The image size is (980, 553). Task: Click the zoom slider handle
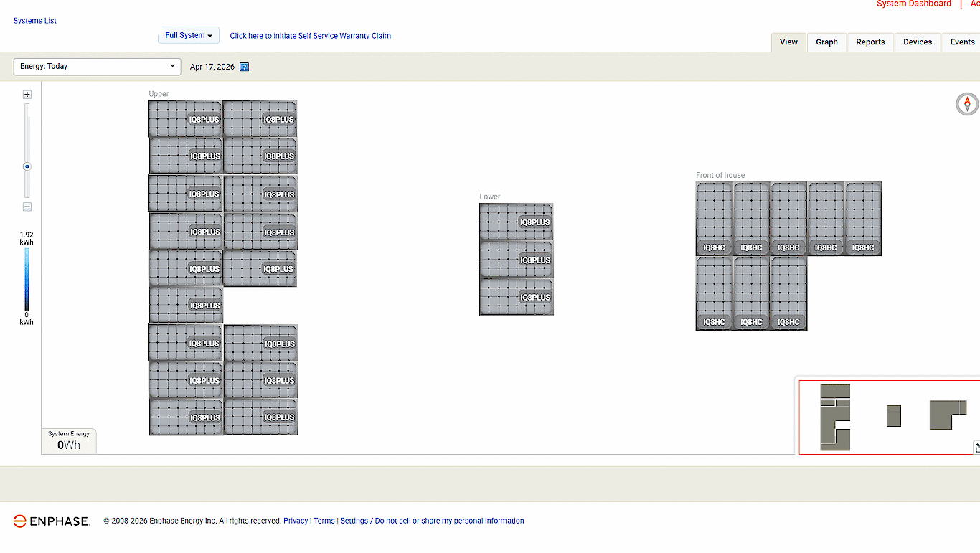pos(27,166)
